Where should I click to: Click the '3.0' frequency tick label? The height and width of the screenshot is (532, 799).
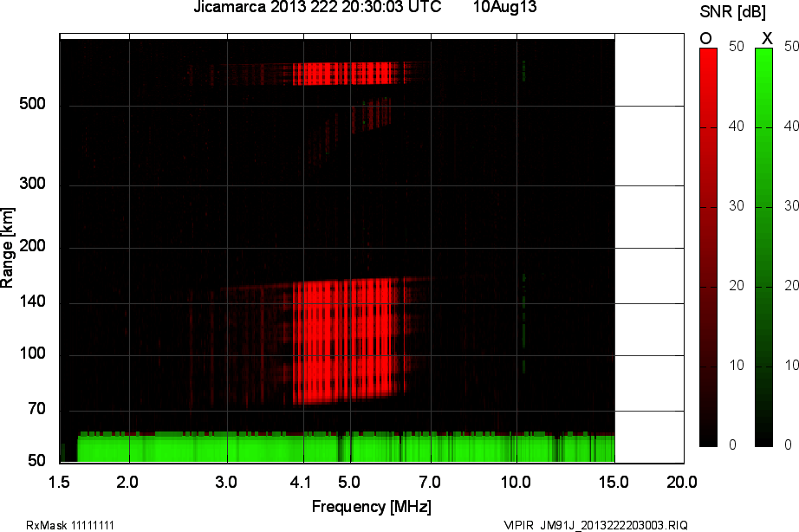coord(225,482)
